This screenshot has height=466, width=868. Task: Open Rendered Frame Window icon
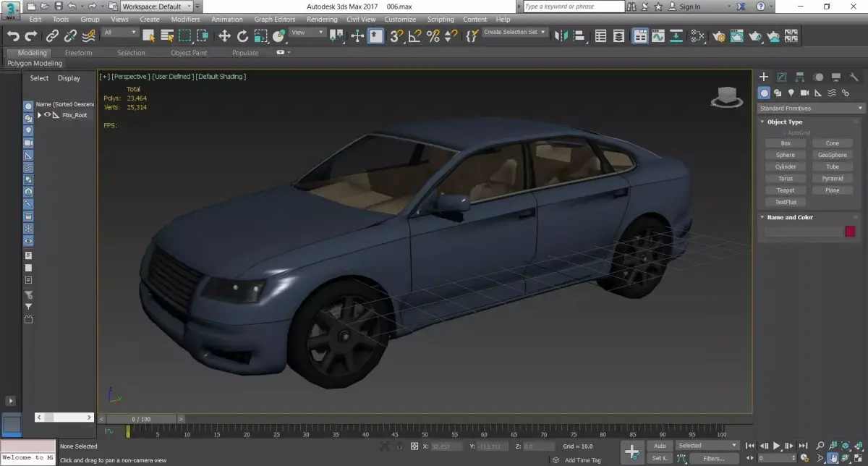point(736,36)
